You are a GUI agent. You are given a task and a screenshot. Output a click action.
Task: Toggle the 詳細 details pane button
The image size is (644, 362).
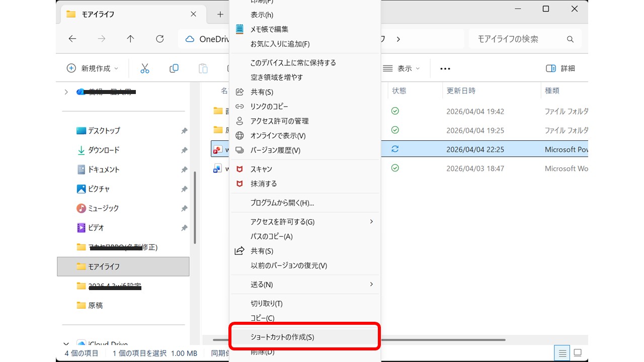(560, 68)
